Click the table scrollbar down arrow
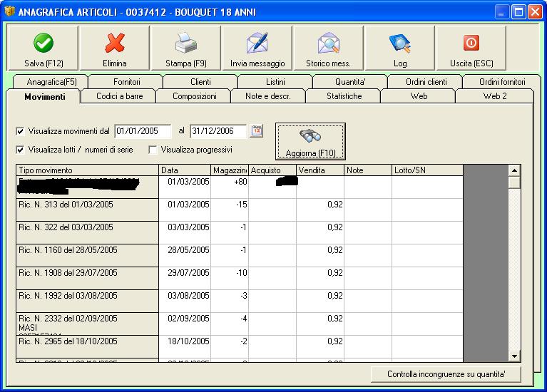Viewport: 547px width, 392px height. pos(514,355)
